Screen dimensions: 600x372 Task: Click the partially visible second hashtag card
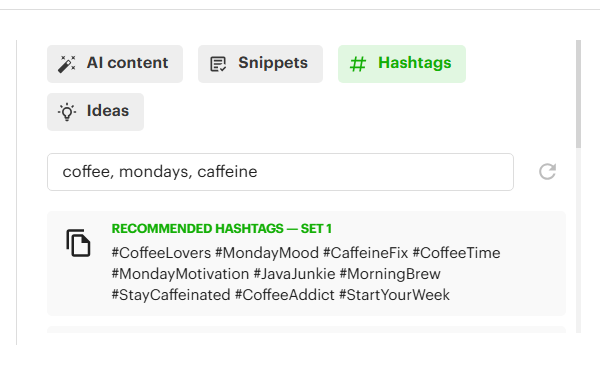coord(306,330)
